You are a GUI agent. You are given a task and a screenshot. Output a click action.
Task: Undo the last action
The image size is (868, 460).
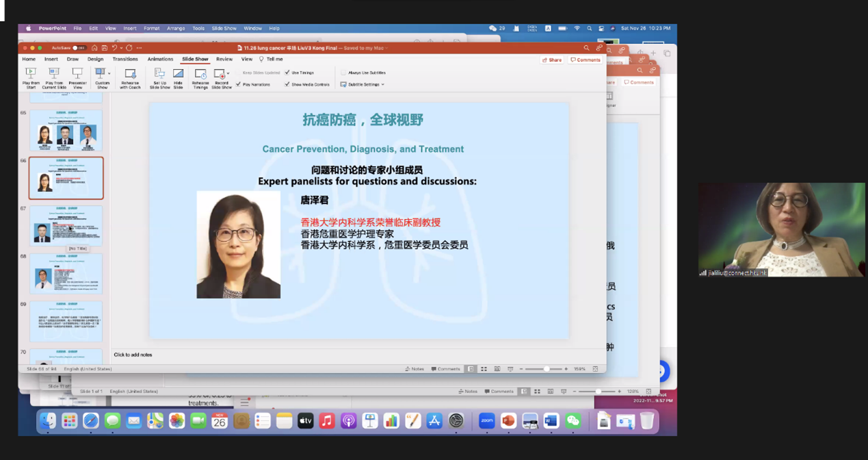pyautogui.click(x=114, y=48)
